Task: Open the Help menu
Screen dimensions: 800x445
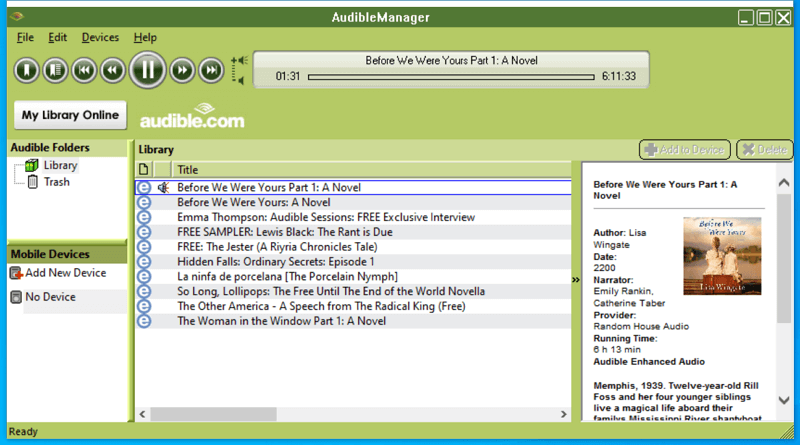Action: coord(145,37)
